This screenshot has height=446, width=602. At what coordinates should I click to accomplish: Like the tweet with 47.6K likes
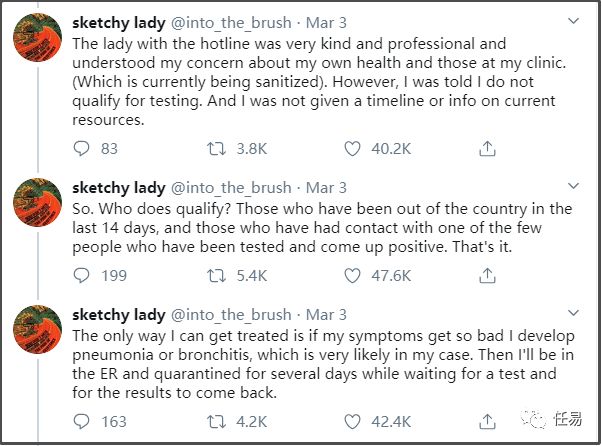[352, 275]
